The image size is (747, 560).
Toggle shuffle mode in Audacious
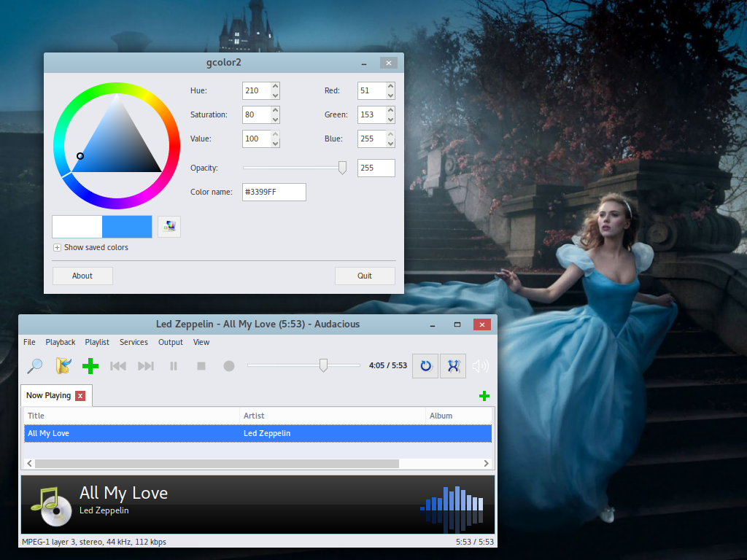tap(453, 366)
